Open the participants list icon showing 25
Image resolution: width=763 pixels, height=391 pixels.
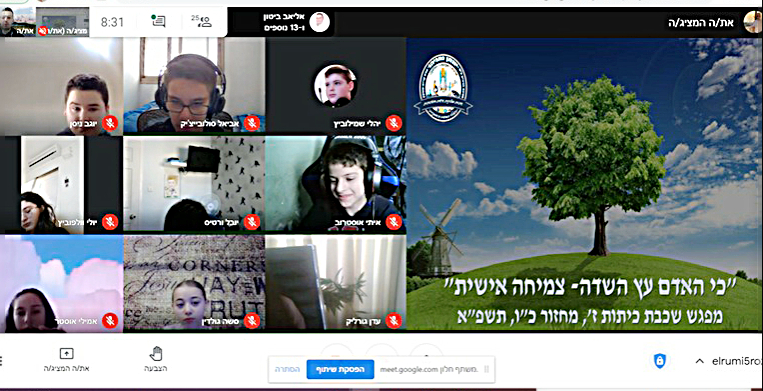point(202,21)
